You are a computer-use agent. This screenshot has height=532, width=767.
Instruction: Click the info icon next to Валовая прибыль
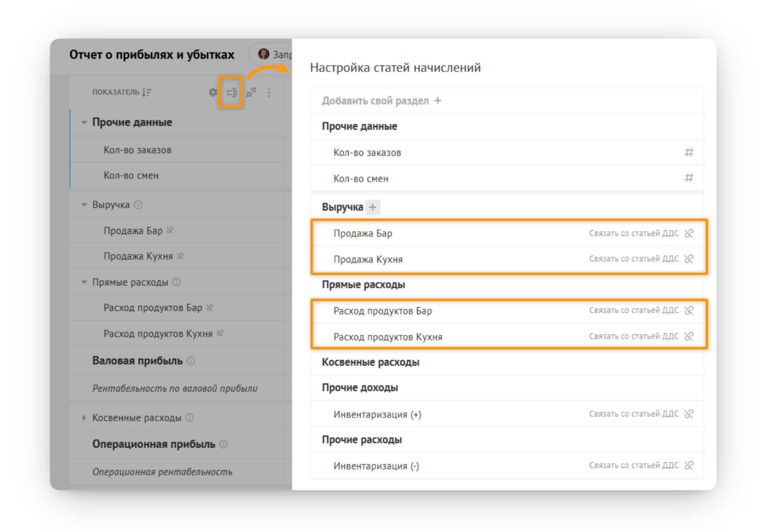(x=191, y=361)
